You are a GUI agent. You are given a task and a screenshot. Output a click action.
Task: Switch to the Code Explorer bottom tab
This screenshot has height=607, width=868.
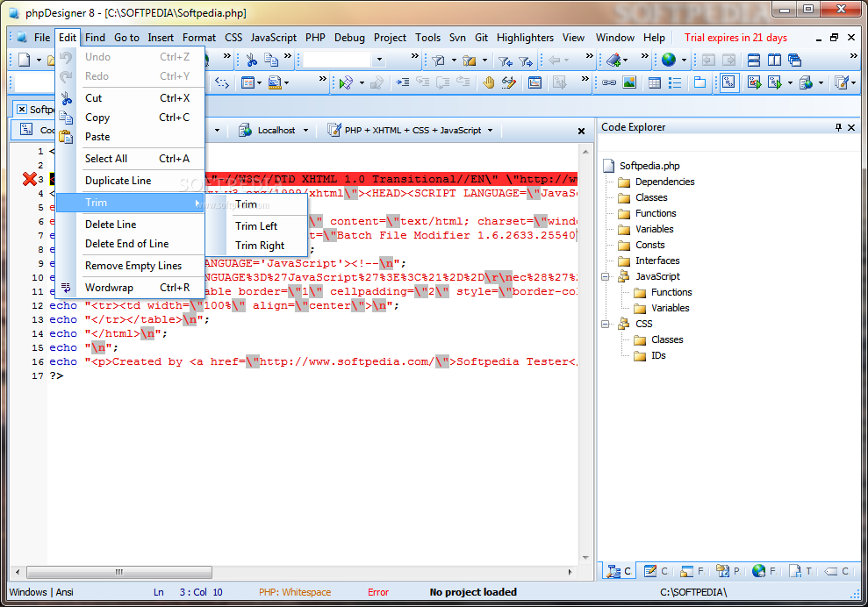(619, 571)
